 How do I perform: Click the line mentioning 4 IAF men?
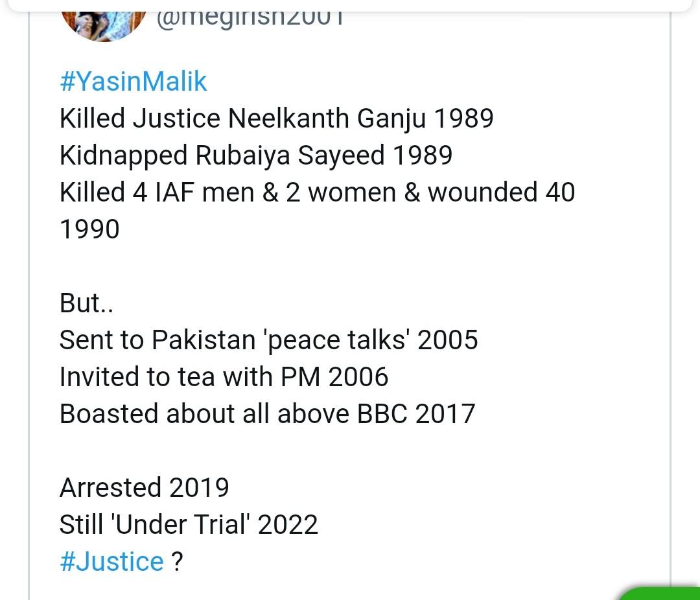(x=317, y=192)
